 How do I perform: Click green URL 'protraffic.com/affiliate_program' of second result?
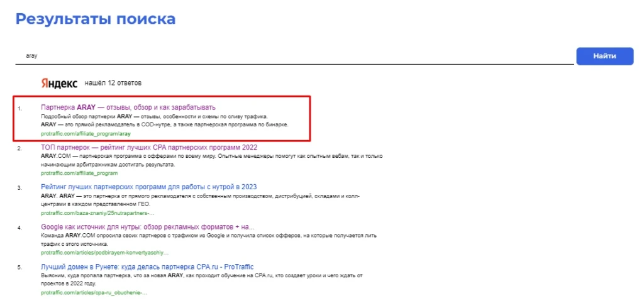(x=79, y=173)
